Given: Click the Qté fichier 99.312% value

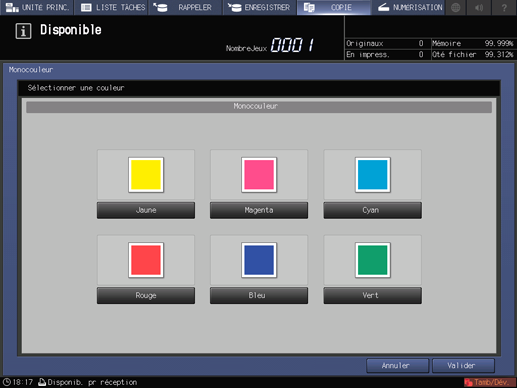Looking at the screenshot, I should pyautogui.click(x=499, y=54).
